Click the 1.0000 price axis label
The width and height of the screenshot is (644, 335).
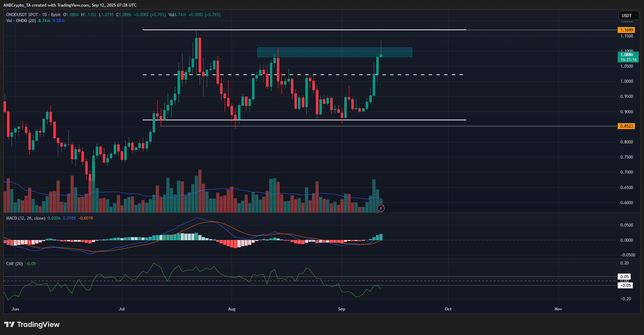coord(626,81)
